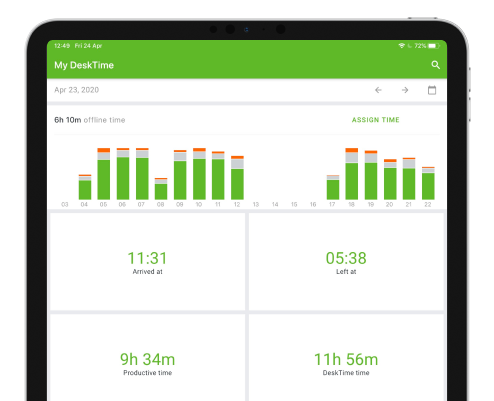Select the hour 12 bar in chart
This screenshot has width=494, height=401.
click(x=237, y=178)
